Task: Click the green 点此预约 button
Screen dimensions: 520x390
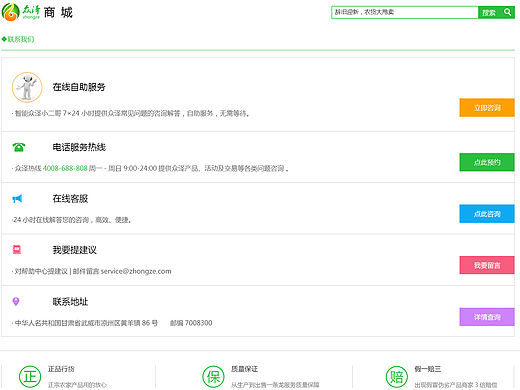Action: point(487,162)
